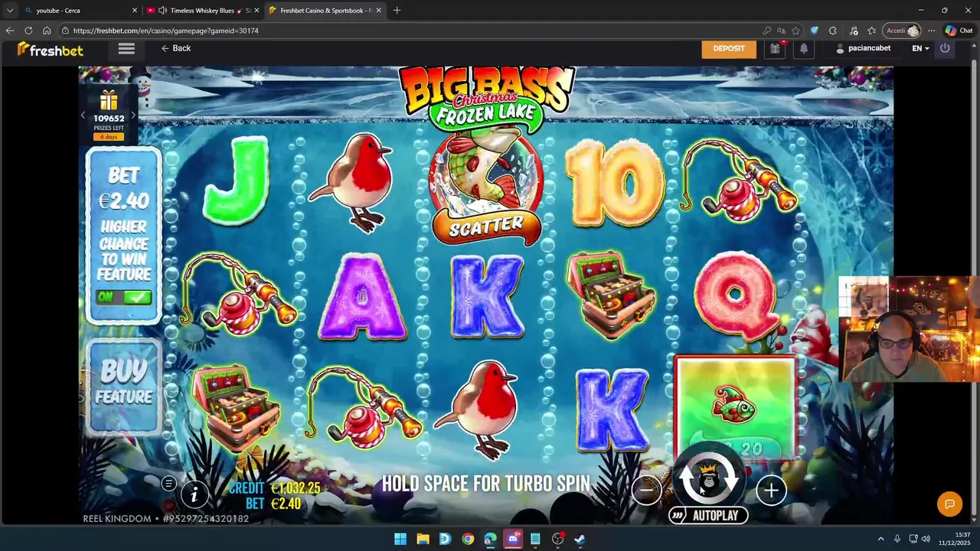Switch to the Timeless Whiskey Blues tab
The image size is (980, 551).
coord(202,11)
